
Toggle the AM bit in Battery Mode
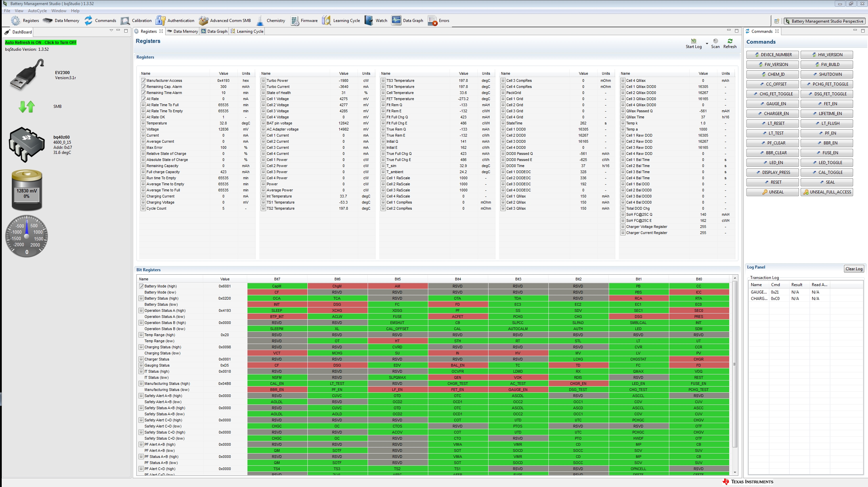point(397,286)
